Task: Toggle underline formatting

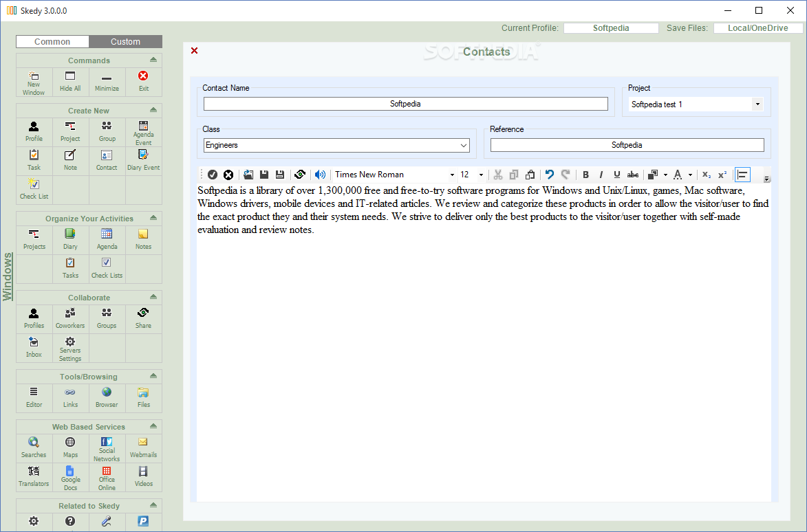Action: tap(616, 175)
